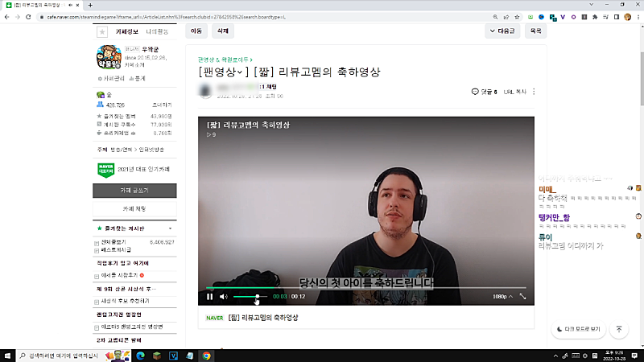This screenshot has width=644, height=362.
Task: Open the taskbar notification center
Action: click(634, 356)
